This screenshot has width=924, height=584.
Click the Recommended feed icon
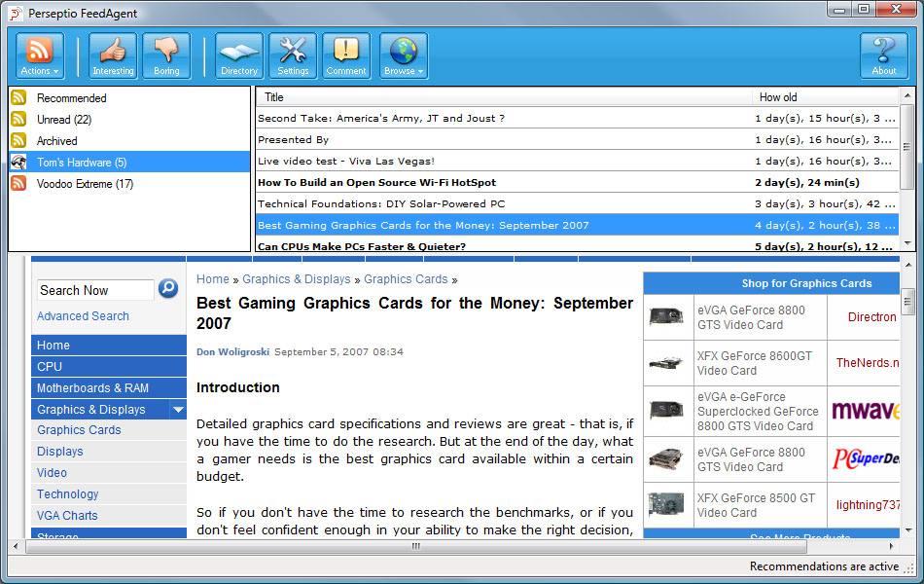click(18, 97)
